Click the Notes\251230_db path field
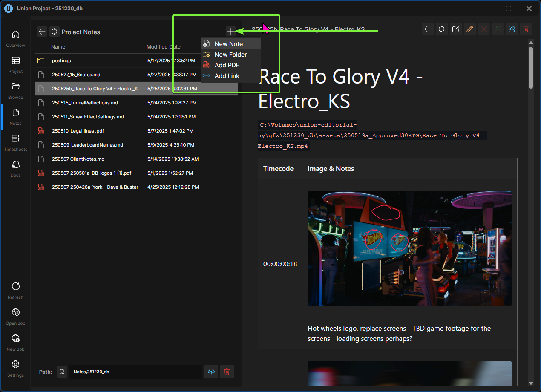 coord(135,372)
